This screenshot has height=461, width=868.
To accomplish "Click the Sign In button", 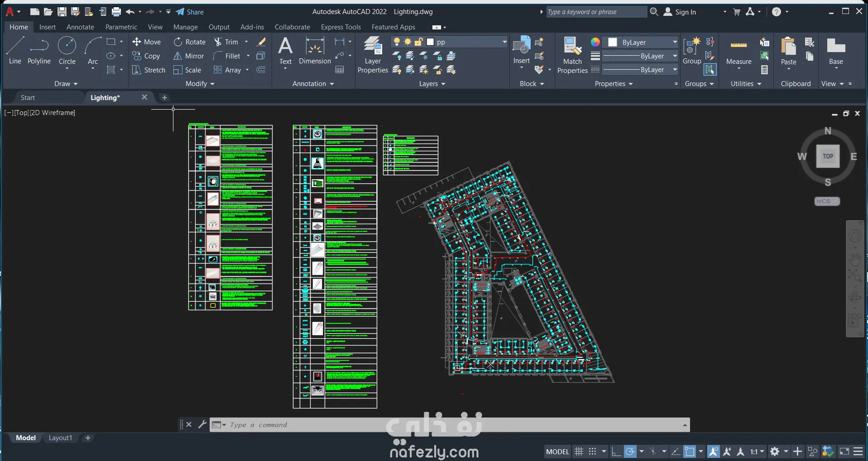I will (x=680, y=12).
